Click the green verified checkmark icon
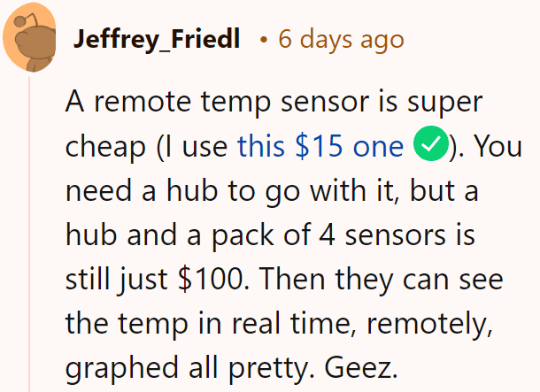 click(x=431, y=143)
